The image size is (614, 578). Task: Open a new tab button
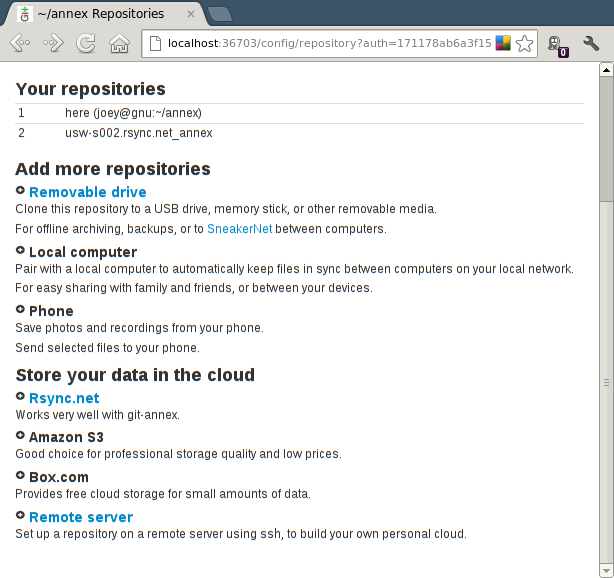click(x=220, y=13)
